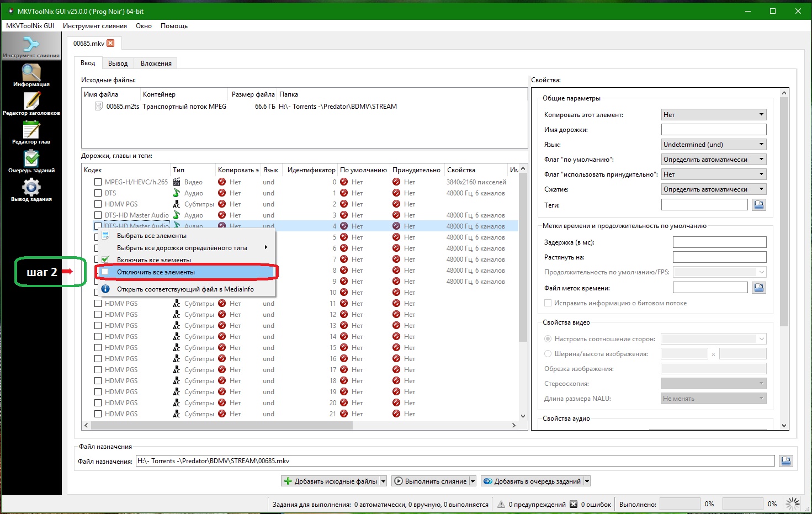This screenshot has height=514, width=812.
Task: Click Добавить исходные файлы button
Action: pyautogui.click(x=330, y=481)
